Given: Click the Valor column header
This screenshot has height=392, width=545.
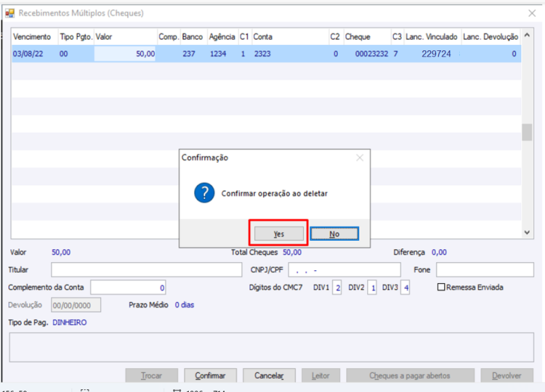Looking at the screenshot, I should [125, 37].
